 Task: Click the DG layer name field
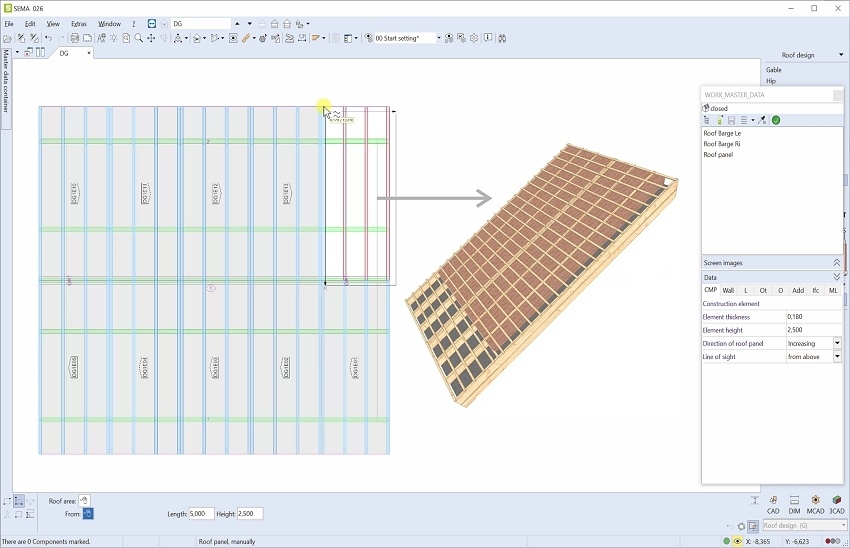click(x=201, y=24)
